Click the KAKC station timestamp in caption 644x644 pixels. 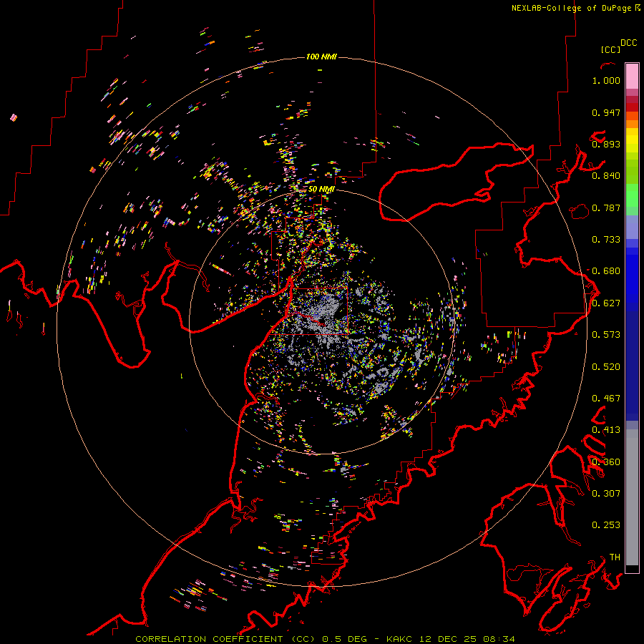click(x=451, y=639)
